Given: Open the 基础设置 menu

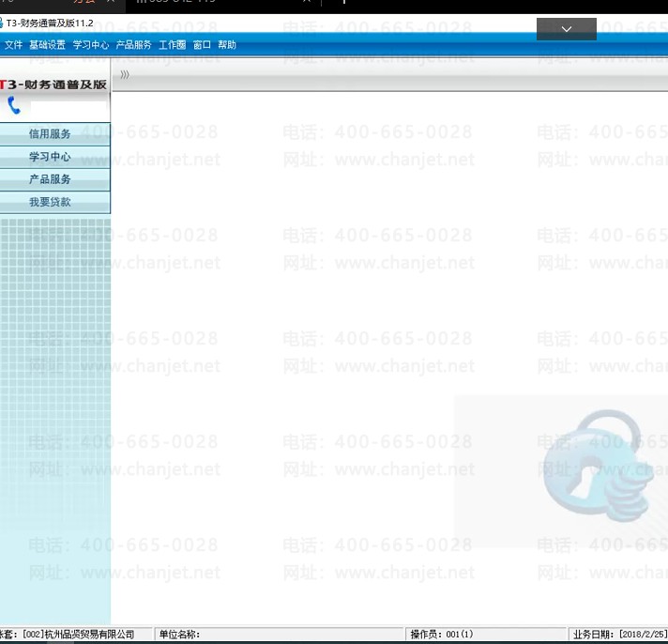Looking at the screenshot, I should click(47, 45).
